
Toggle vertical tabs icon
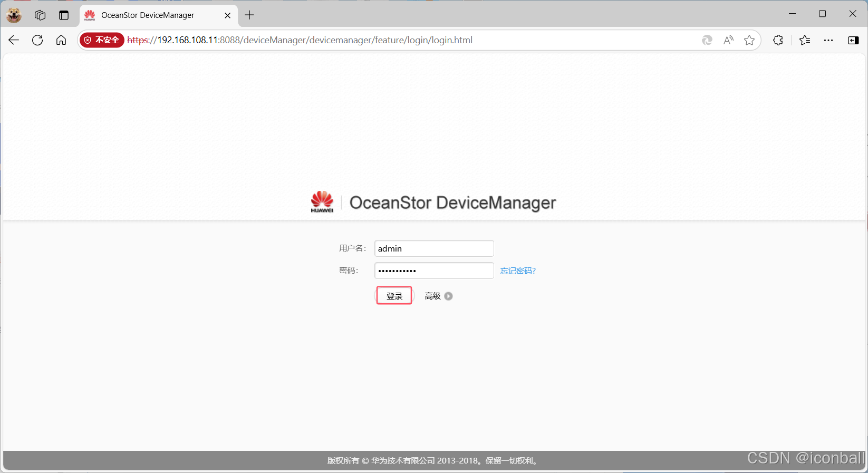[x=64, y=15]
